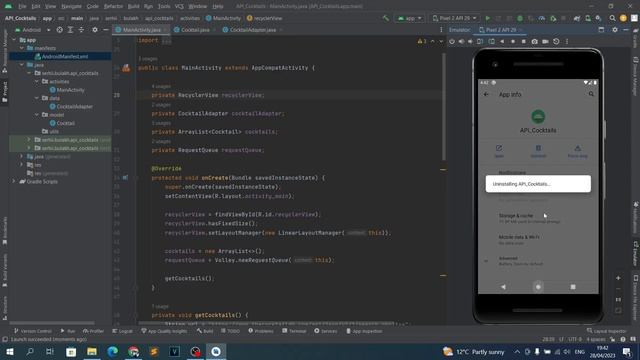Open Emulator panel settings gear
The image size is (640, 360).
click(x=615, y=30)
